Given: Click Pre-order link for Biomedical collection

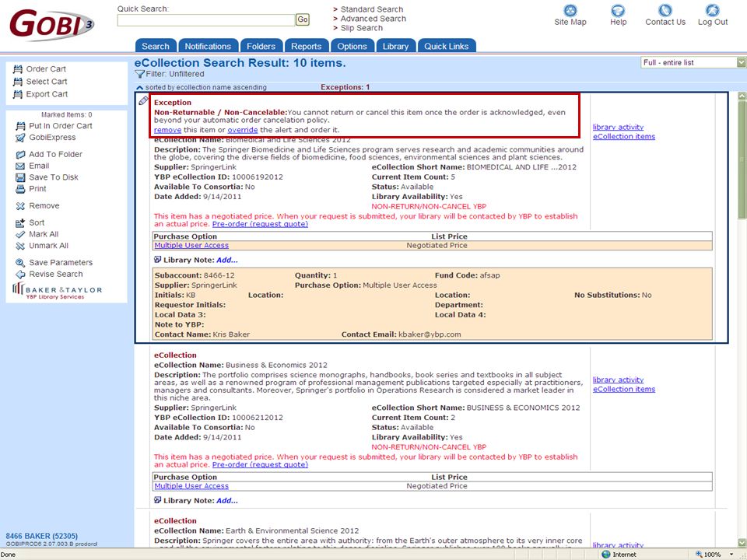Looking at the screenshot, I should point(260,224).
